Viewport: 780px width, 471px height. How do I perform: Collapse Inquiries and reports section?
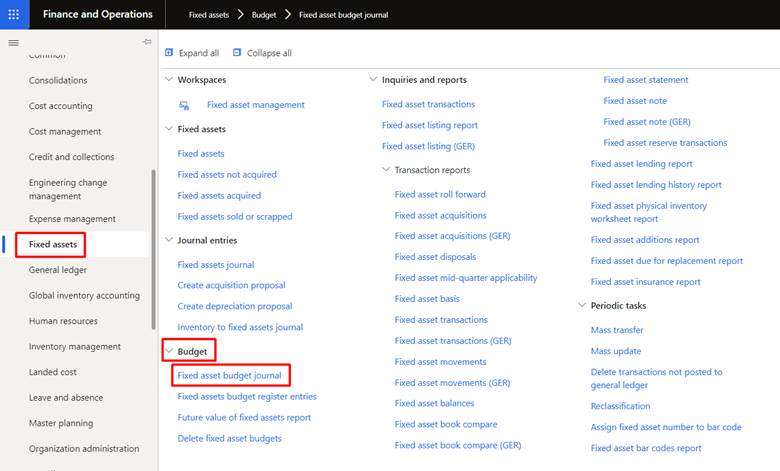pos(373,79)
